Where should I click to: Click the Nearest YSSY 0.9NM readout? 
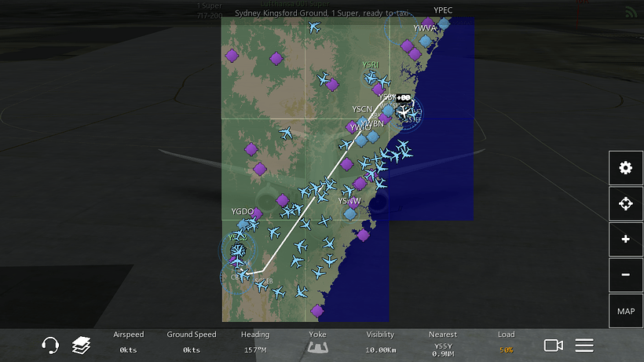click(443, 344)
